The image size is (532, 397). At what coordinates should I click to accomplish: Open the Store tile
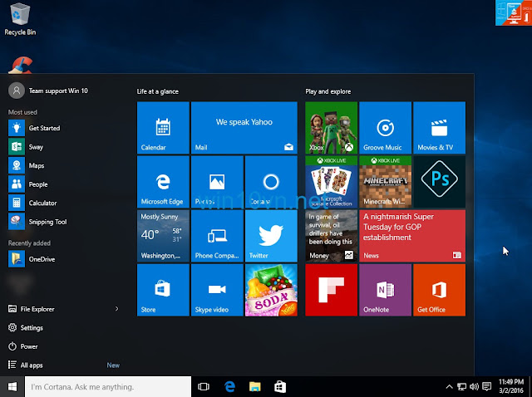pyautogui.click(x=163, y=290)
